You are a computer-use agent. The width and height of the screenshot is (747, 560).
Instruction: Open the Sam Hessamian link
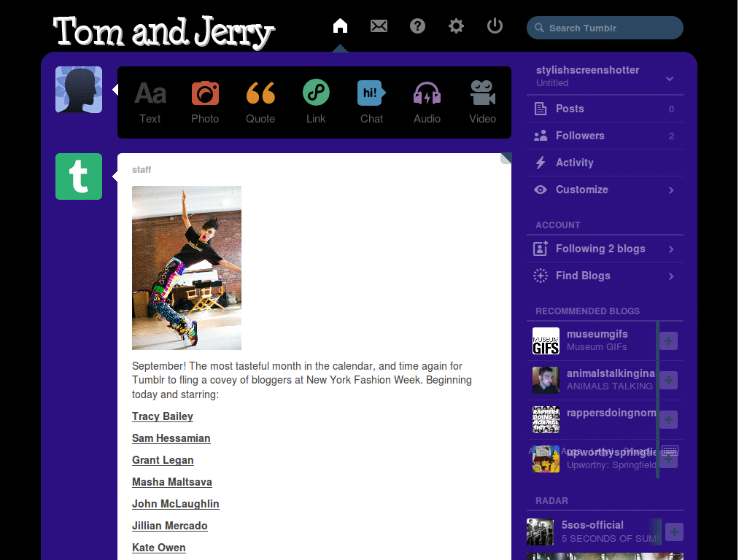171,438
